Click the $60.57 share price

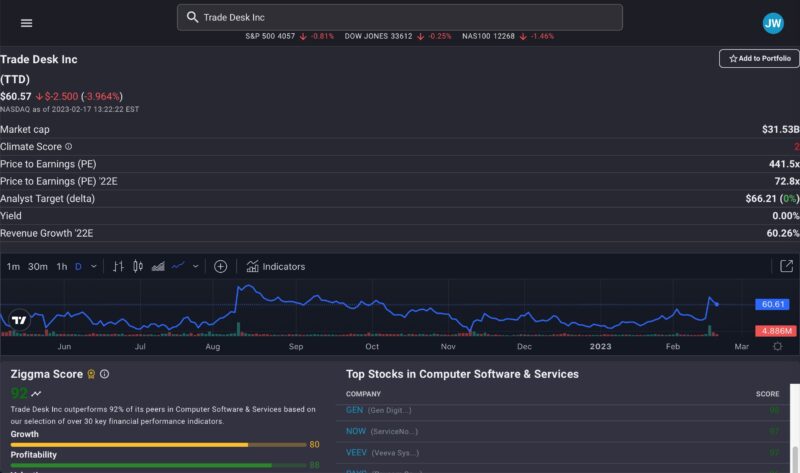pyautogui.click(x=16, y=96)
